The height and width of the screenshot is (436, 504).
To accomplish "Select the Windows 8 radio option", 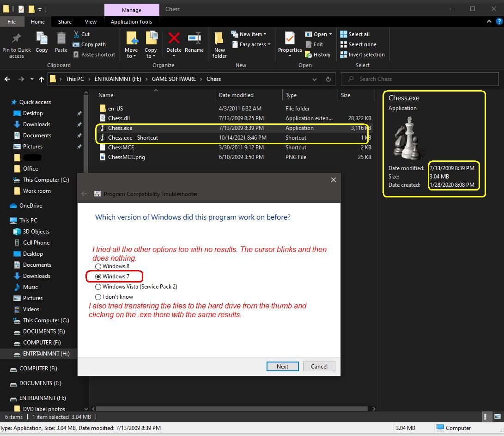I will (112, 266).
